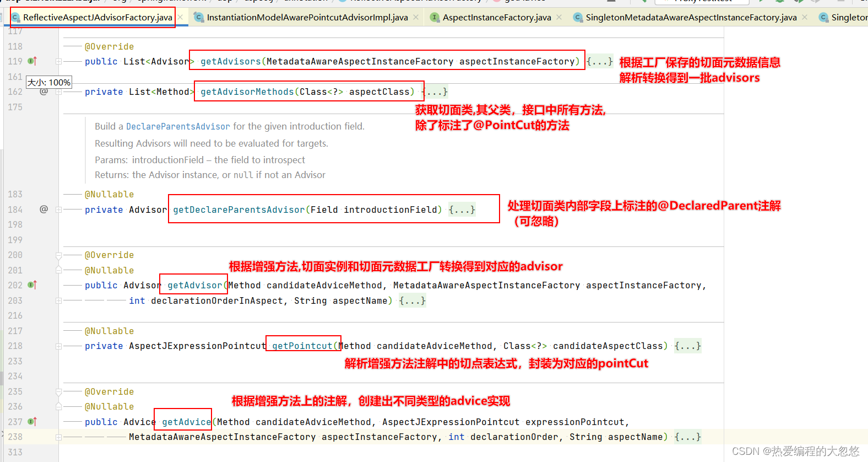868x462 pixels.
Task: Click the introductionField parameter on line 184
Action: coord(390,209)
